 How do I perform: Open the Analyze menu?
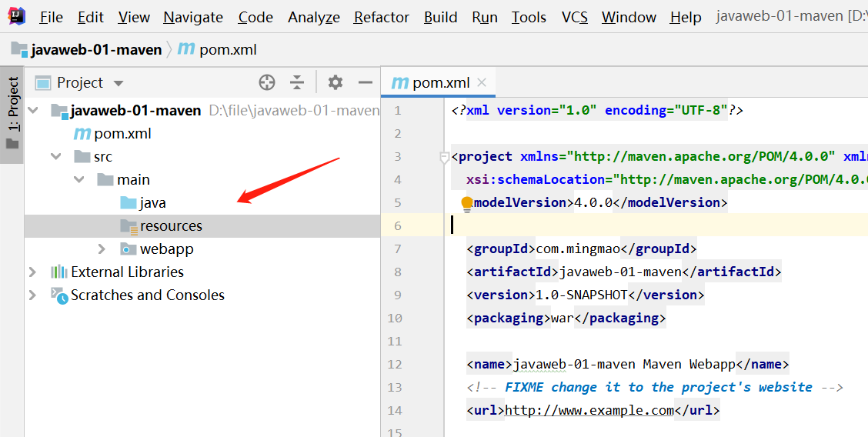(314, 17)
